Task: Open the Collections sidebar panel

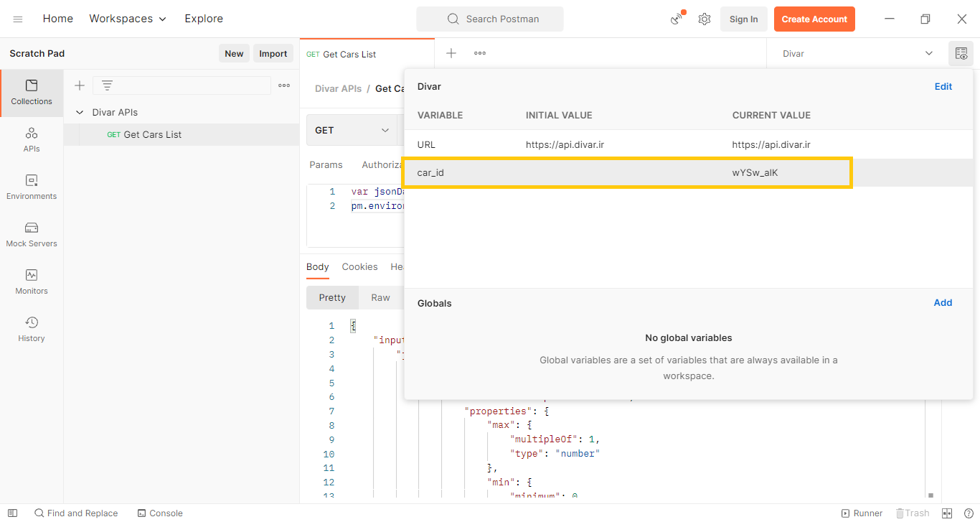Action: tap(32, 93)
